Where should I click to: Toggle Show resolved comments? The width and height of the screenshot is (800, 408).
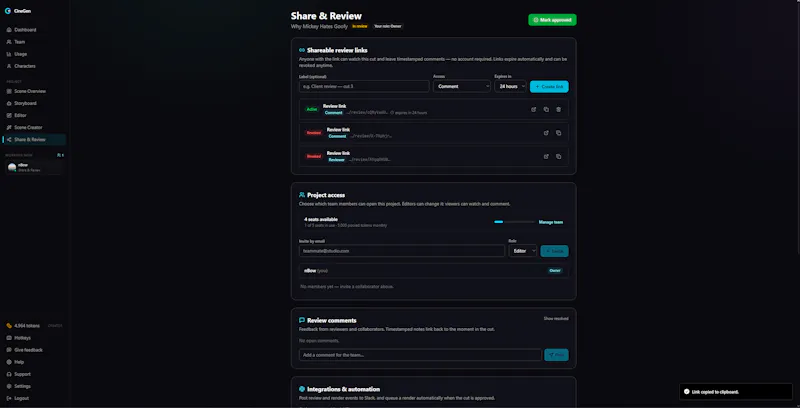tap(556, 319)
